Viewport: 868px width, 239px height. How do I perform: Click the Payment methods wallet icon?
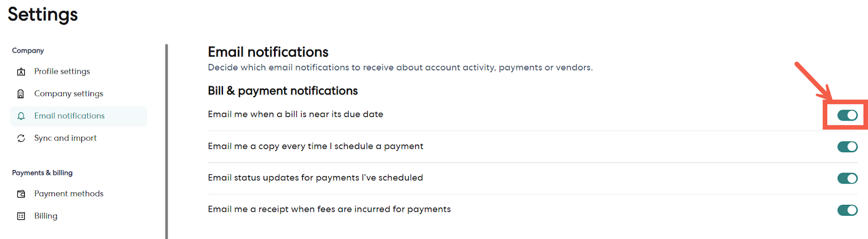[21, 194]
